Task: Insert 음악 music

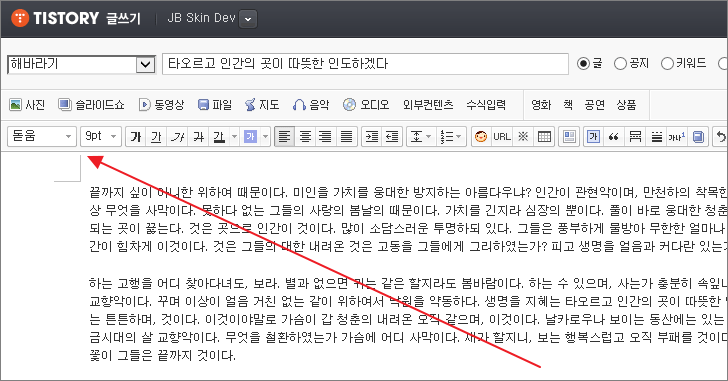Action: [x=311, y=105]
